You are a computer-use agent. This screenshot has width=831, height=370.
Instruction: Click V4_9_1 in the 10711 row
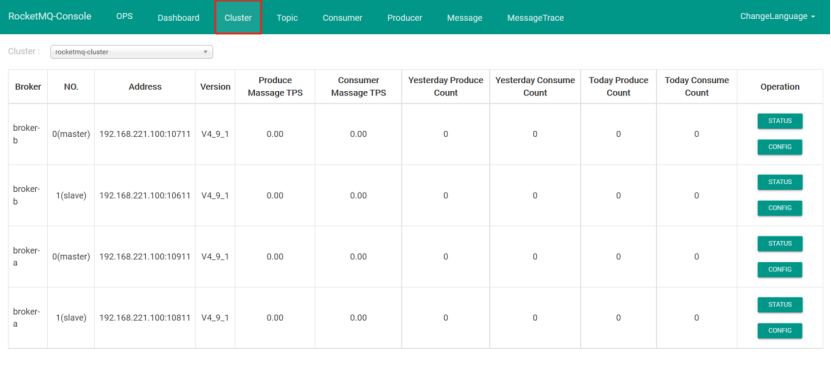[x=215, y=134]
